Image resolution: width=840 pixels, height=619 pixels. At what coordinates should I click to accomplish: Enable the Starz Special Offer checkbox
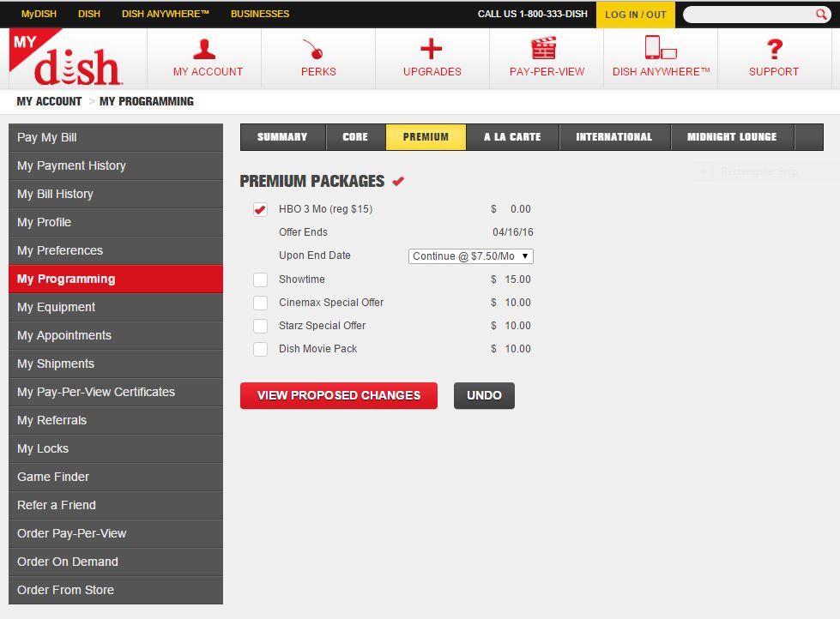(260, 326)
